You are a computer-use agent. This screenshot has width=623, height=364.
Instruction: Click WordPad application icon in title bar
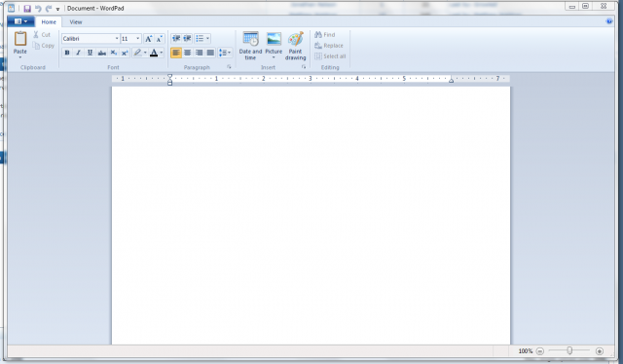pos(11,8)
